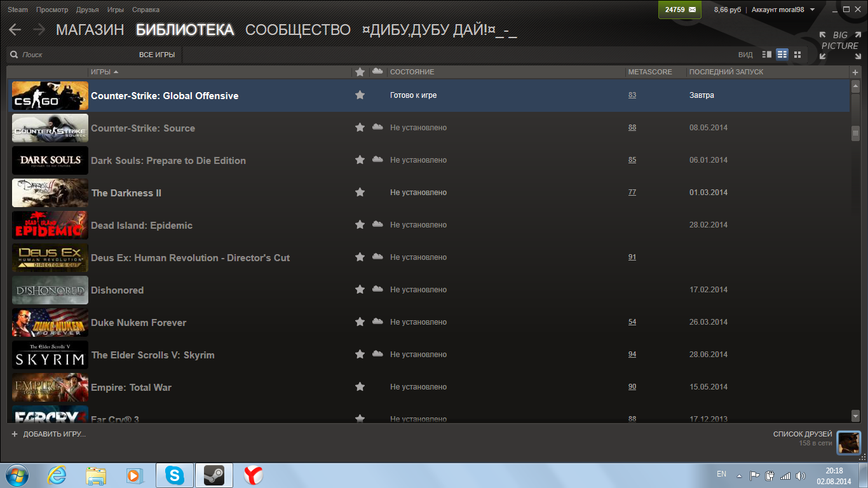Open metascore 83 link for CS:GO
This screenshot has height=488, width=868.
click(632, 95)
